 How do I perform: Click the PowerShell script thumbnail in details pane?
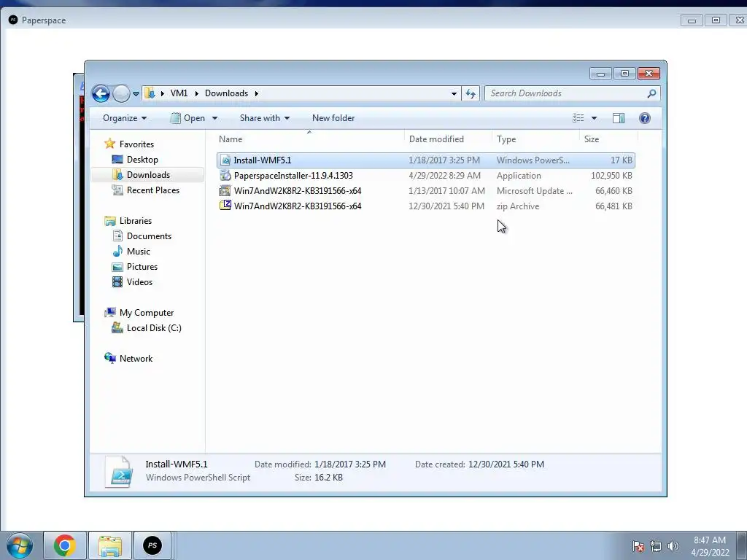[119, 472]
